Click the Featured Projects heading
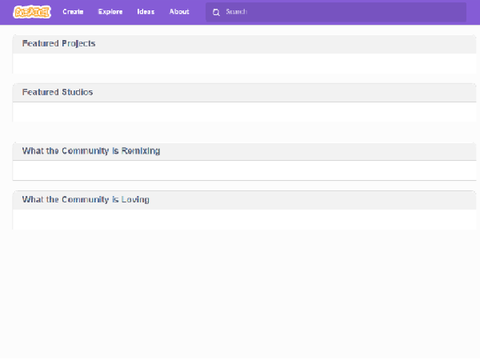 [59, 43]
